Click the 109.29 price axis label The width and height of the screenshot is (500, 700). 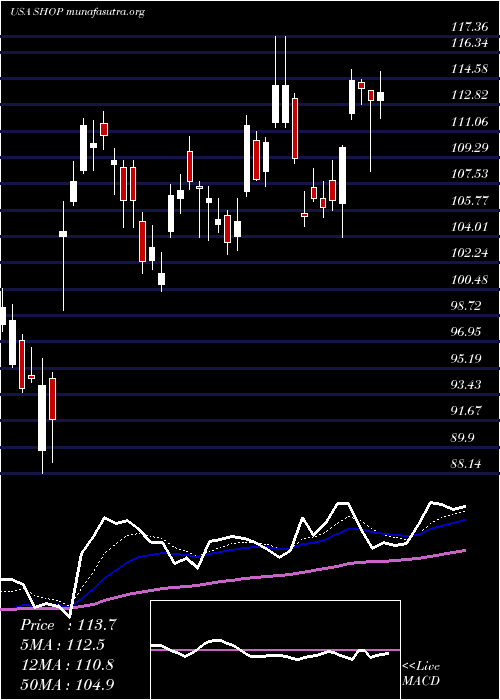(x=470, y=148)
